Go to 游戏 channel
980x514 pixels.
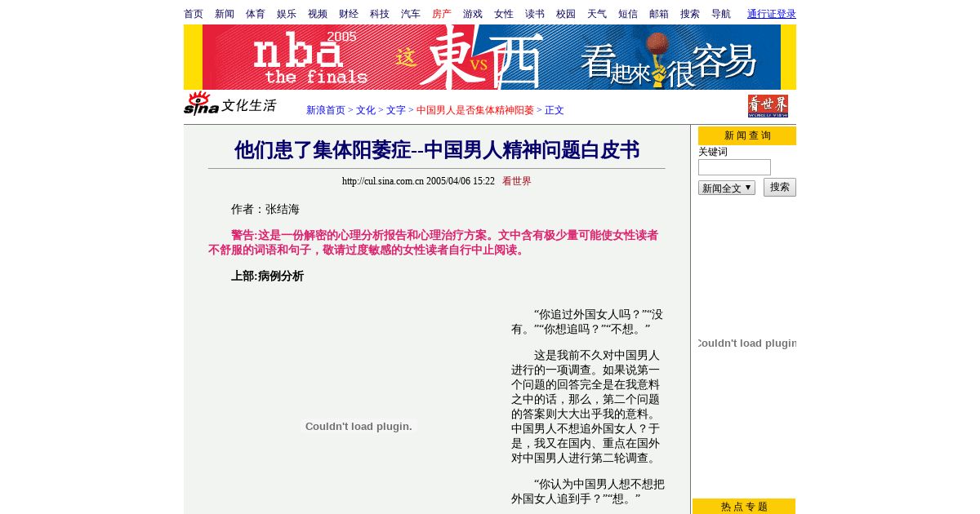(473, 14)
